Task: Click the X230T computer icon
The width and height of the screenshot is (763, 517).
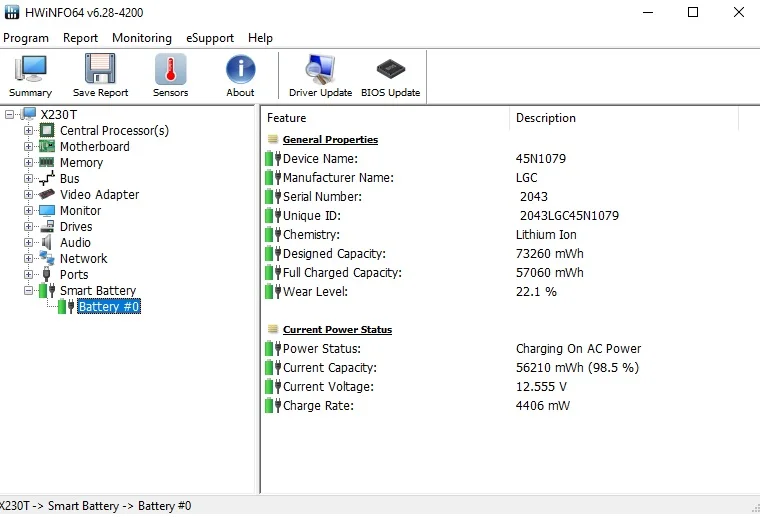Action: pyautogui.click(x=29, y=114)
